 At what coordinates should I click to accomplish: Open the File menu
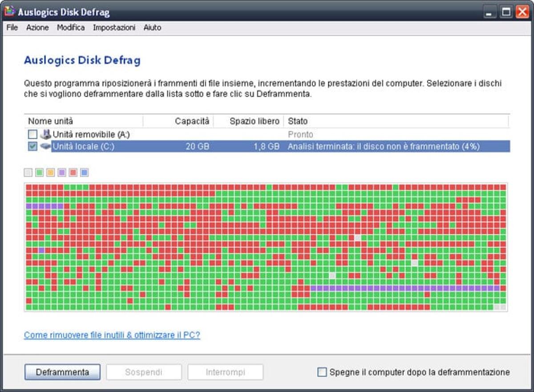tap(12, 28)
